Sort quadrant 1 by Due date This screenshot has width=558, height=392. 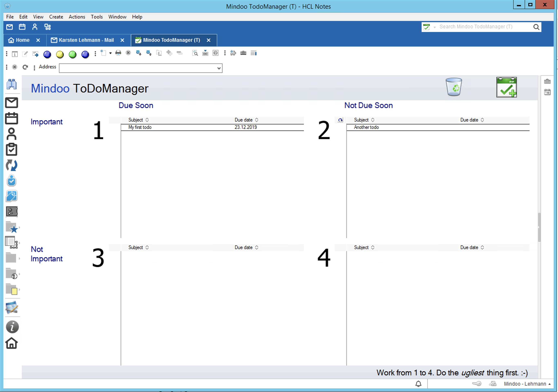tap(246, 120)
